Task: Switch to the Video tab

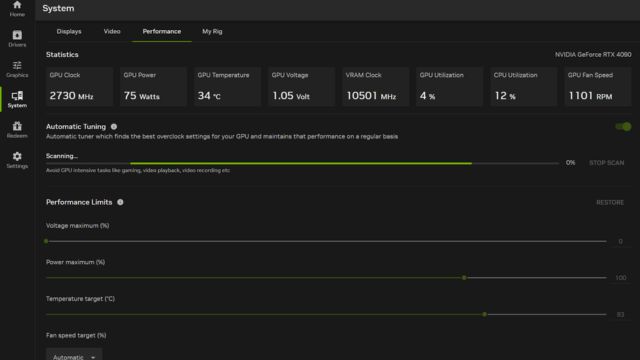Action: pos(112,31)
